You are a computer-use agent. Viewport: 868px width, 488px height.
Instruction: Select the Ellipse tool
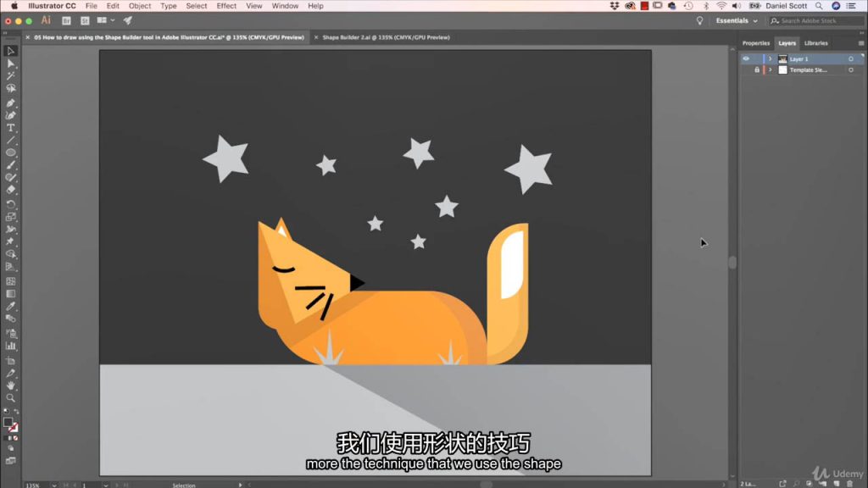(10, 152)
